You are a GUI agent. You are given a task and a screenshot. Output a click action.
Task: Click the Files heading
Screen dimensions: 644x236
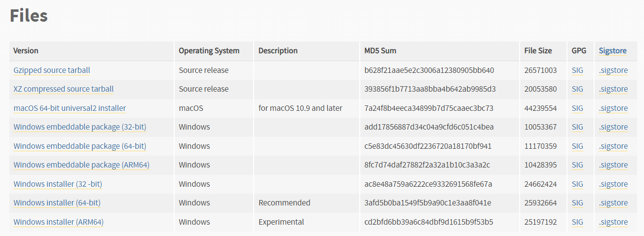[x=29, y=16]
